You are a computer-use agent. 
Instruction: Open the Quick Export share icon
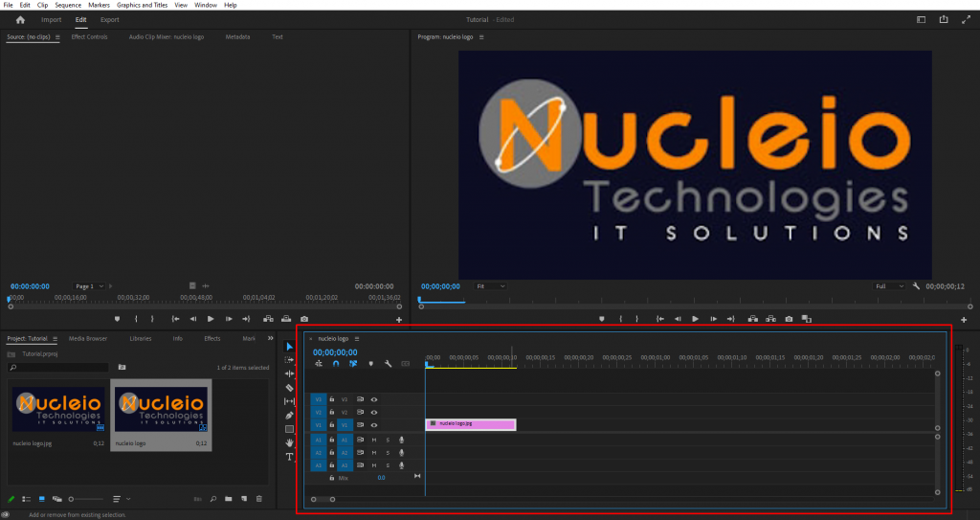click(x=944, y=20)
